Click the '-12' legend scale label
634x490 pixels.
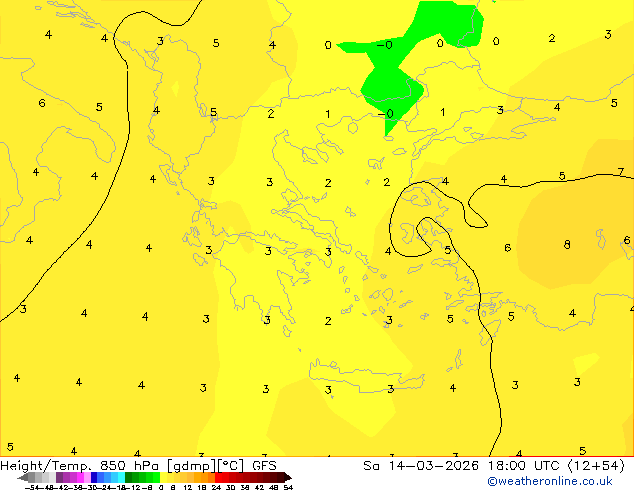135,488
